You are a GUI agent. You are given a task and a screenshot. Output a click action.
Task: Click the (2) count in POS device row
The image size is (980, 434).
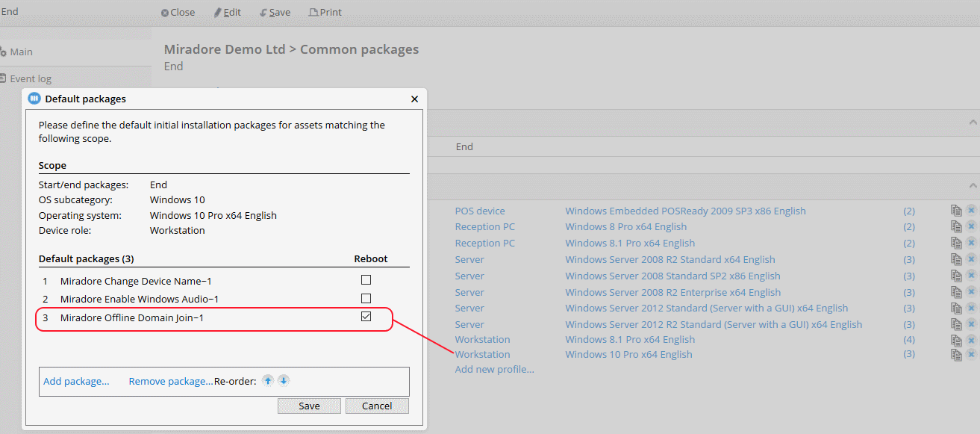(909, 211)
